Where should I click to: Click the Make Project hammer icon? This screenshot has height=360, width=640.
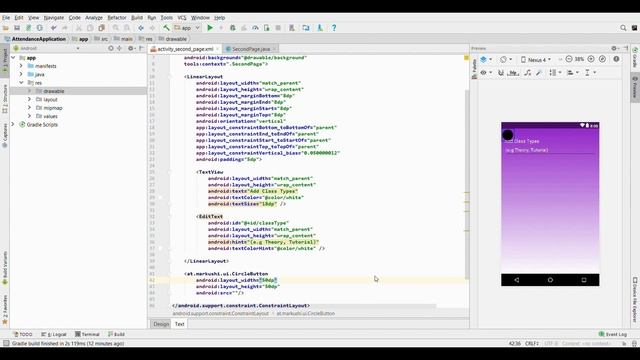[166, 28]
